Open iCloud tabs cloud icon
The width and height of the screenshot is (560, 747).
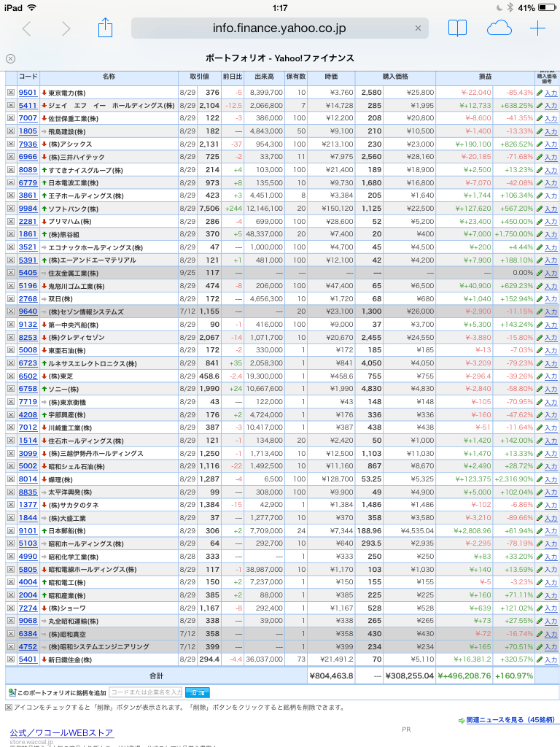(x=499, y=28)
